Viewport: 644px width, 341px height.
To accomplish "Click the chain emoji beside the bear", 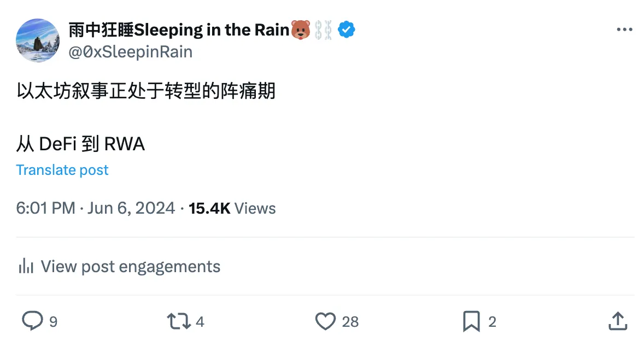I will click(323, 30).
